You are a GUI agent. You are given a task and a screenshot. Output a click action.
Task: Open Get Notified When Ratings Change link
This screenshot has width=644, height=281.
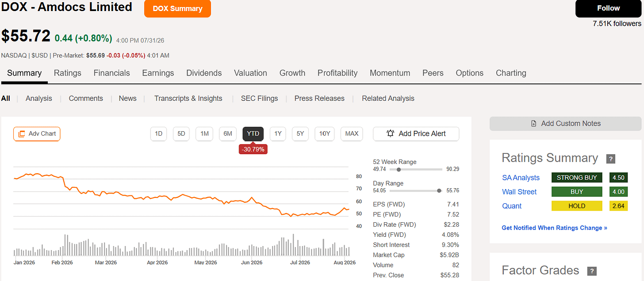[x=554, y=228]
